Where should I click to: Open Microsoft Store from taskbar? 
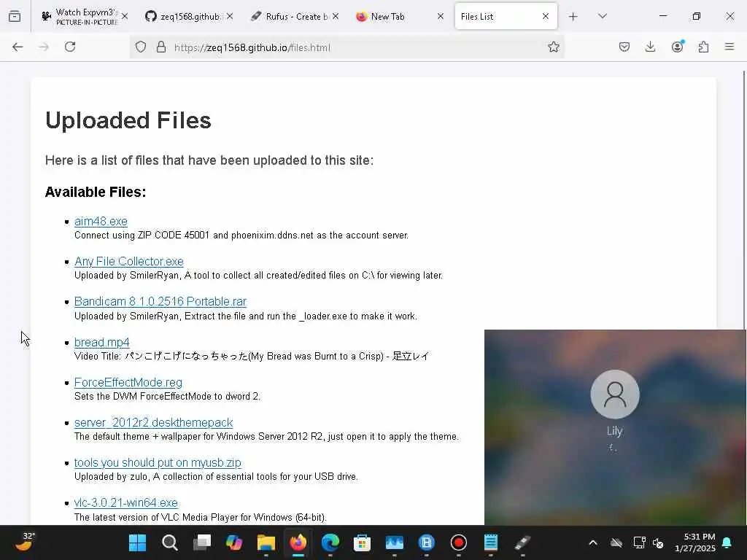pyautogui.click(x=362, y=542)
